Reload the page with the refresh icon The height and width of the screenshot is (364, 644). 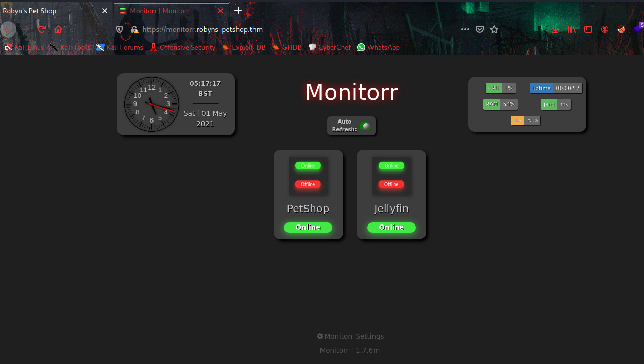pos(42,29)
